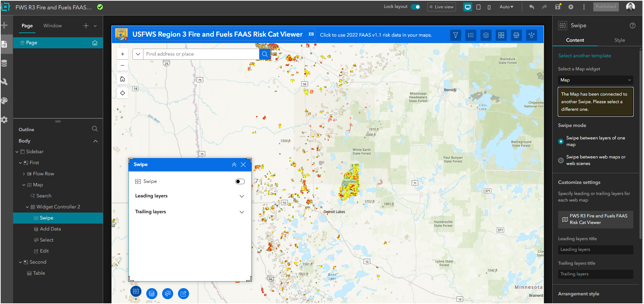This screenshot has height=304, width=644.
Task: Switch to desktop device view
Action: tap(468, 7)
